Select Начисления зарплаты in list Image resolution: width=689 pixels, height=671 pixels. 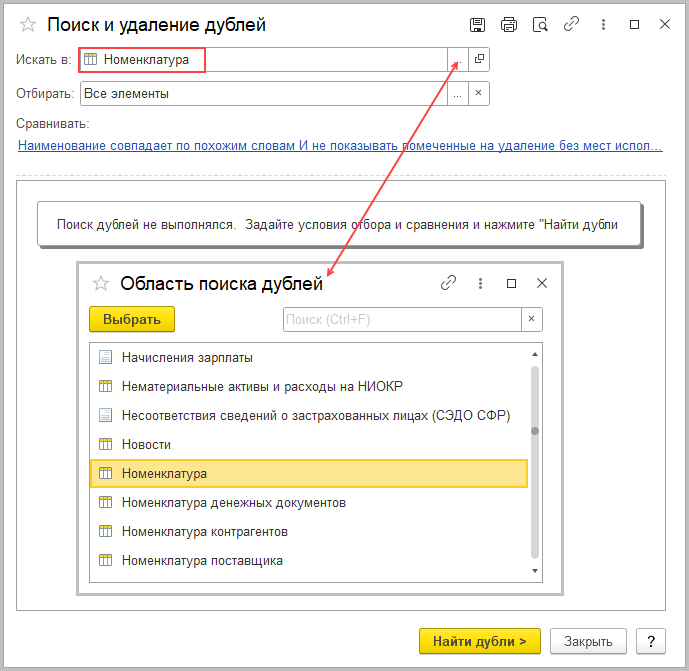pyautogui.click(x=308, y=357)
